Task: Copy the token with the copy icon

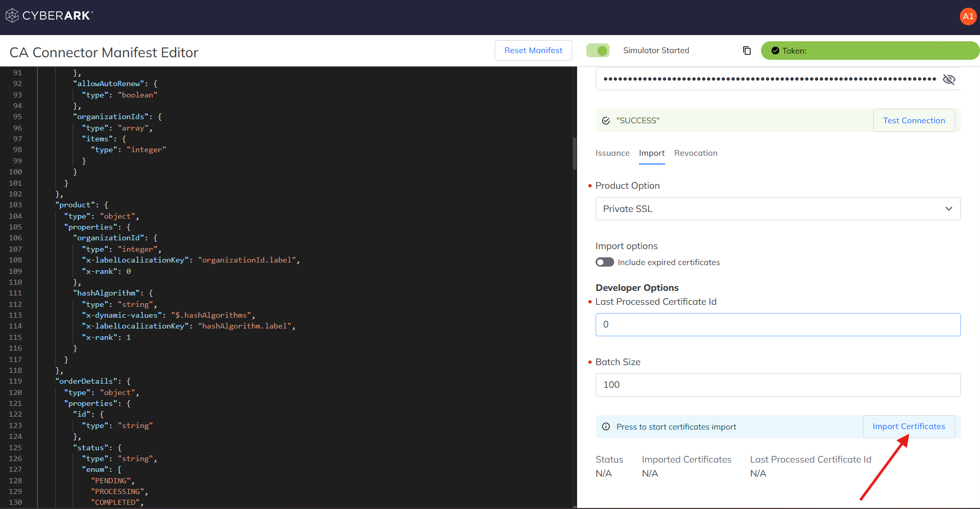Action: 747,51
